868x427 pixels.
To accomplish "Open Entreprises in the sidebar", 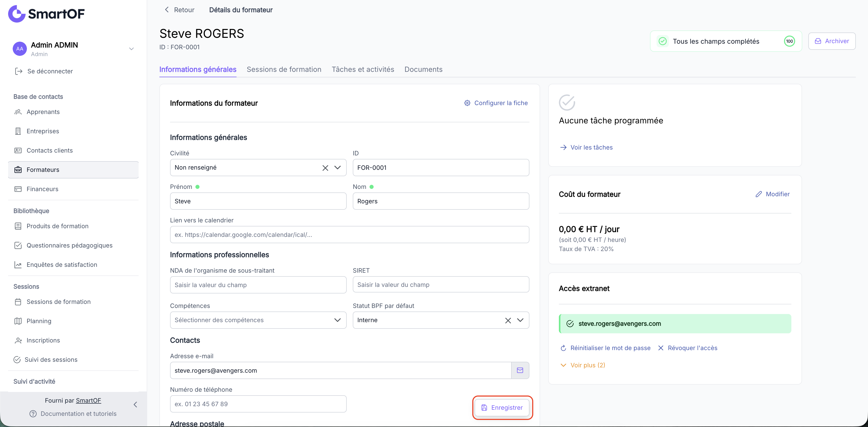I will coord(73,131).
